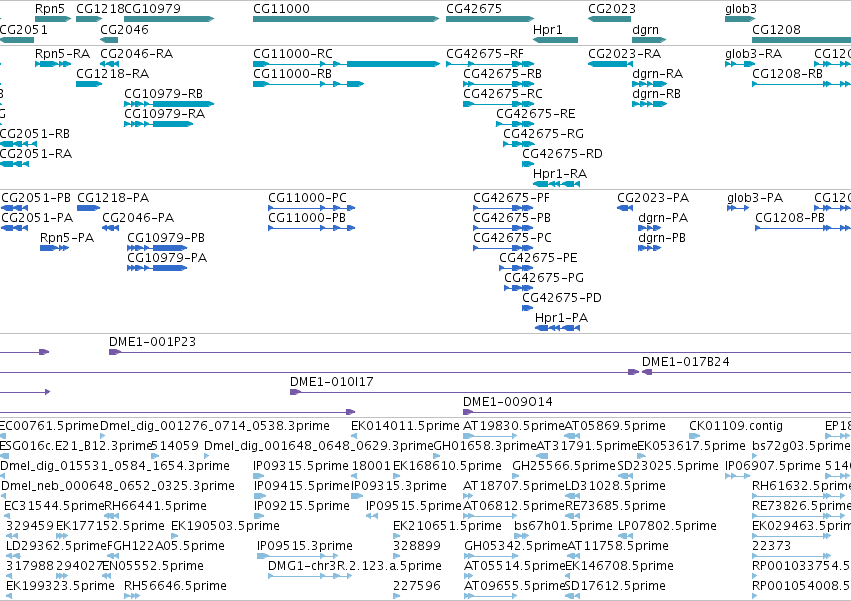Select transcript CG2051-RA
The image size is (851, 601).
point(14,164)
